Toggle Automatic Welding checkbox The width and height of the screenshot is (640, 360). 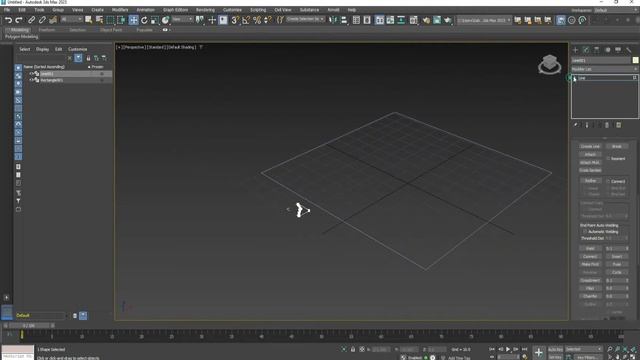pyautogui.click(x=585, y=231)
